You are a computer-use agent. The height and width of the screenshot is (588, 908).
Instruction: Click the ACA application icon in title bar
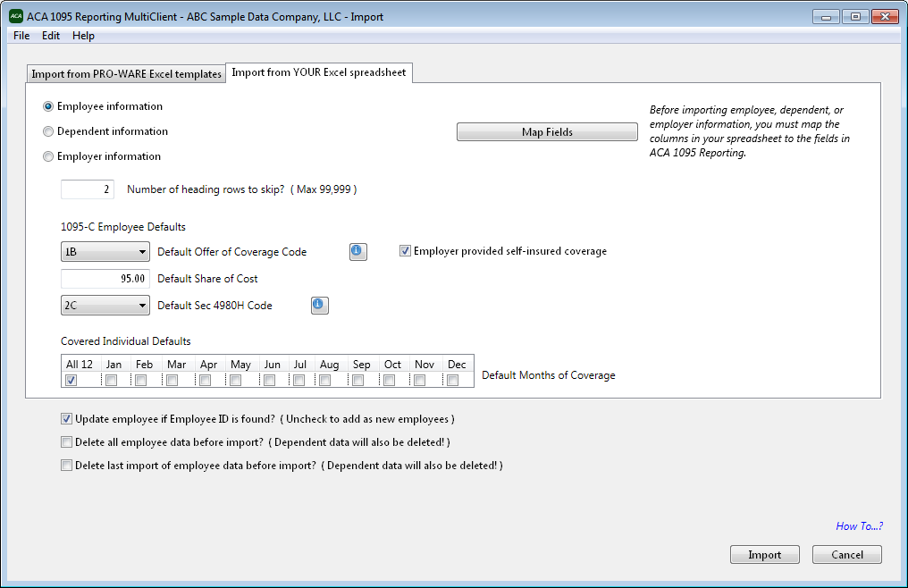click(15, 16)
